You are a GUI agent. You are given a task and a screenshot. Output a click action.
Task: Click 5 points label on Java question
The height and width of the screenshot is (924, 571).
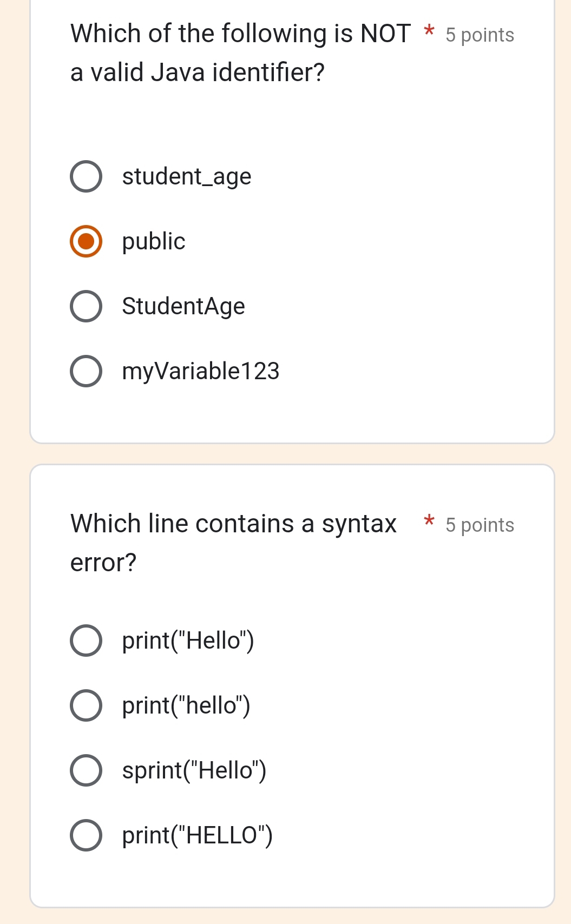(480, 35)
